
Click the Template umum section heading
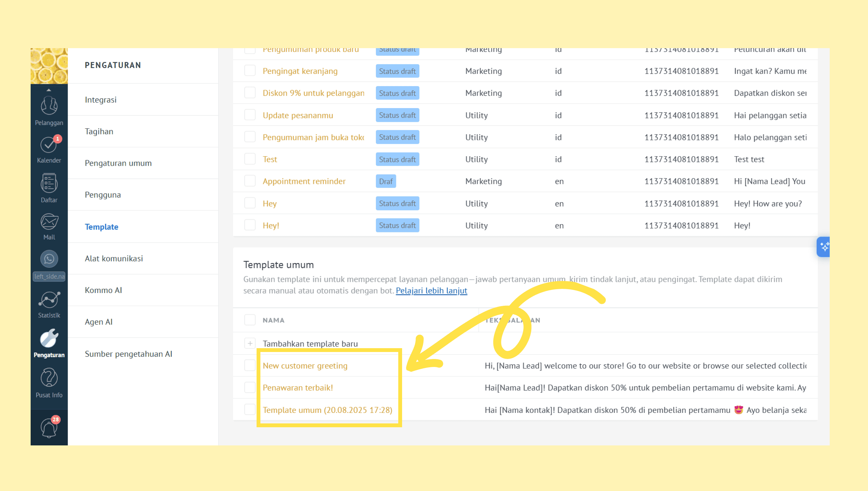(x=278, y=265)
